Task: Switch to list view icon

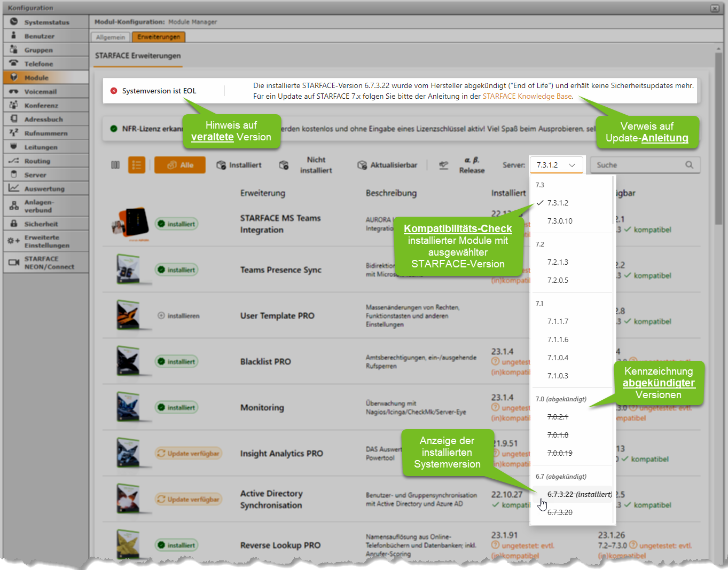Action: tap(137, 165)
